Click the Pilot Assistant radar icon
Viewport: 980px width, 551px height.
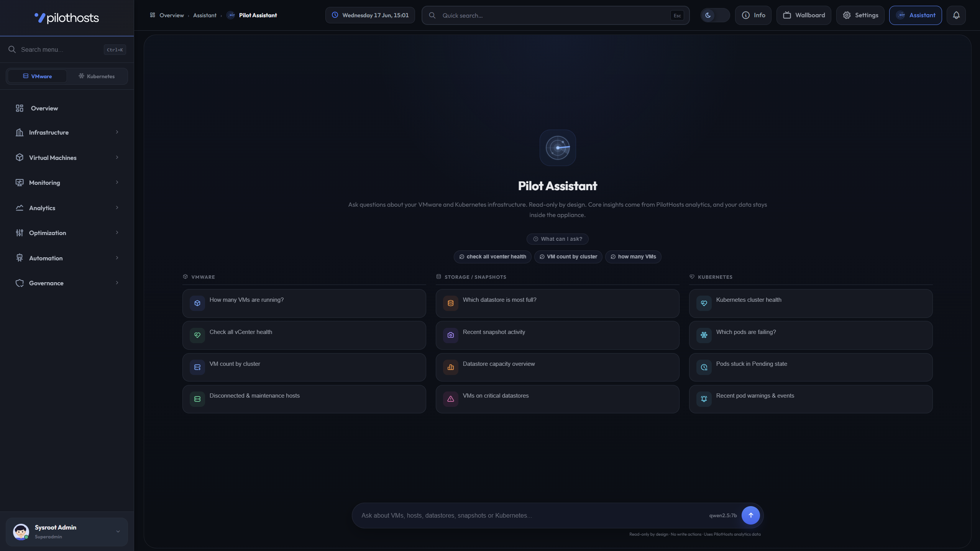pos(558,148)
